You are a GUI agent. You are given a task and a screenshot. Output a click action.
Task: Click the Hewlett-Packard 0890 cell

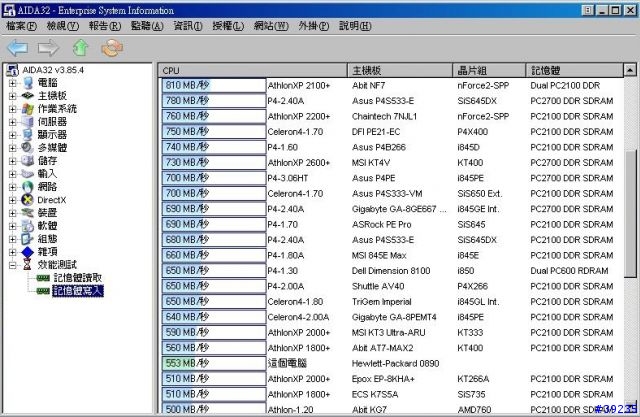(x=396, y=364)
